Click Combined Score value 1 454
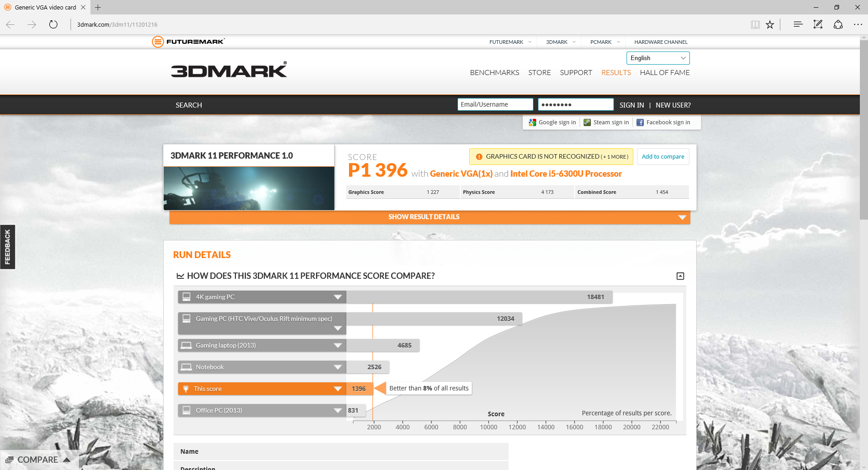This screenshot has width=868, height=470. point(662,192)
